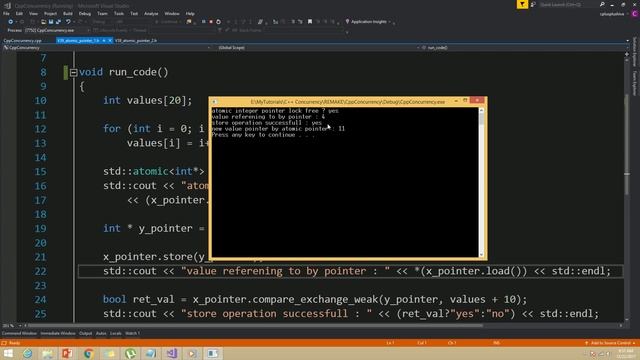Click the Quick Launch search magnifier icon
The height and width of the screenshot is (360, 640).
click(602, 4)
